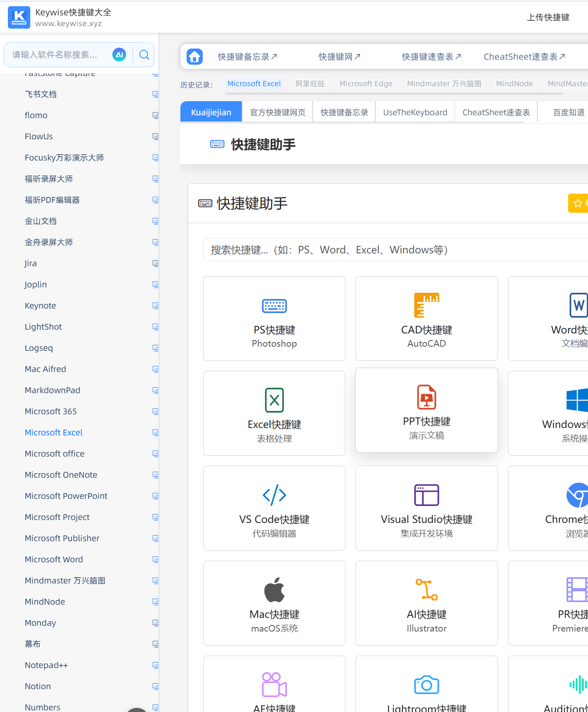Click the Keywise logo icon

(x=19, y=17)
